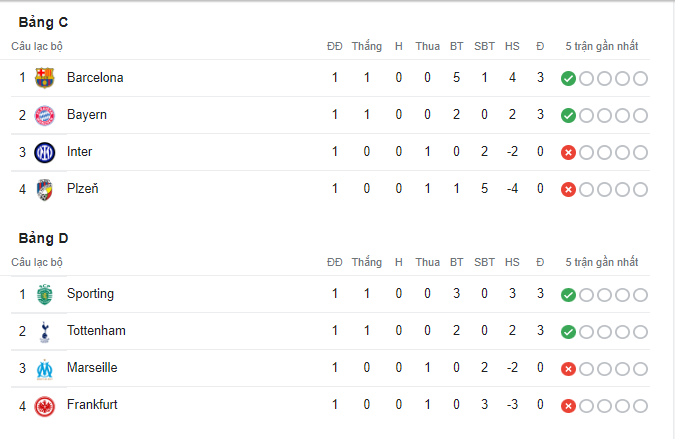Viewport: 675px width, 439px height.
Task: Click the Sporting club crest
Action: pyautogui.click(x=44, y=294)
